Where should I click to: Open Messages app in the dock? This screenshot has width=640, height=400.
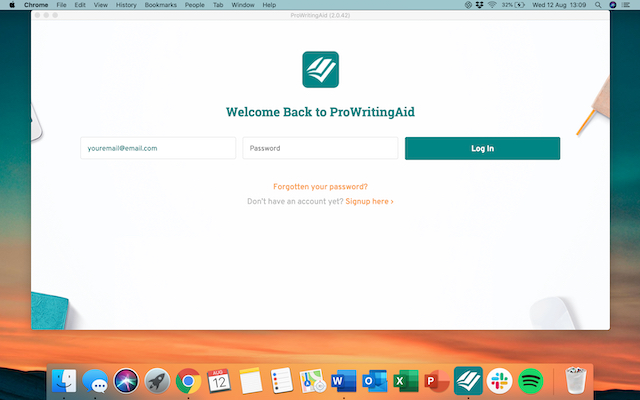95,381
